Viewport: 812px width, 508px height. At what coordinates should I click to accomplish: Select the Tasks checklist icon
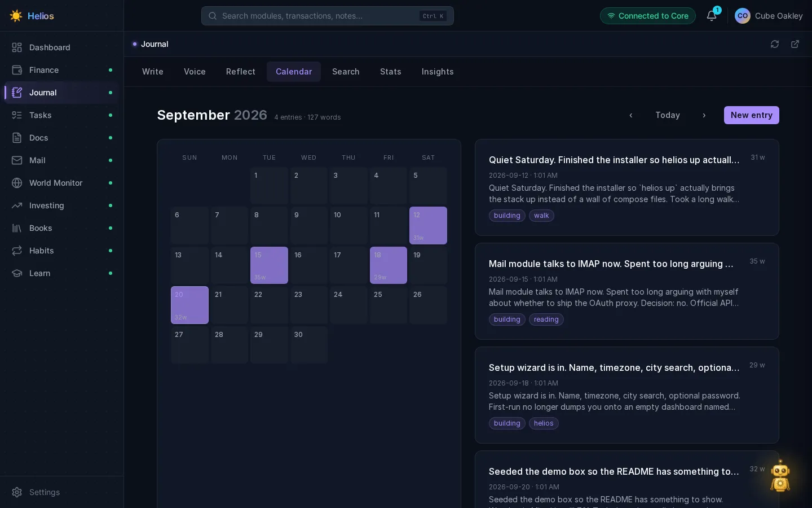[x=17, y=115]
